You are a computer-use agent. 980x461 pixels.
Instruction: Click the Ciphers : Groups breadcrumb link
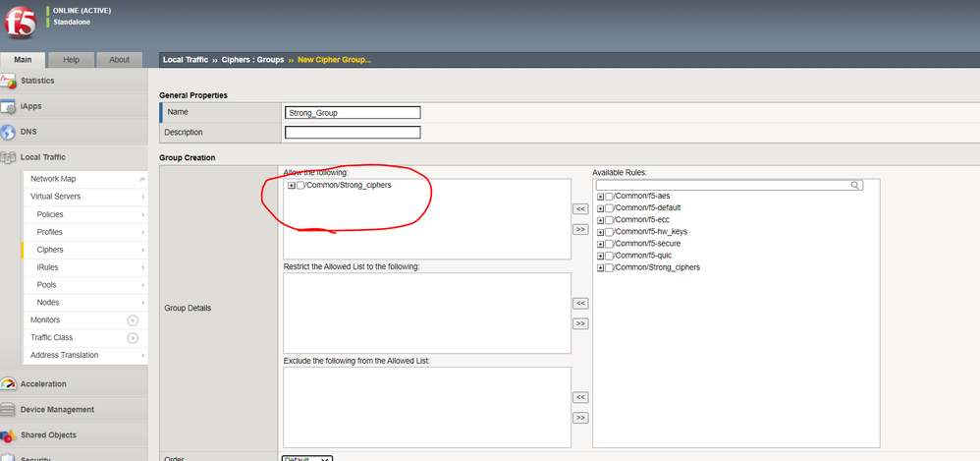pos(252,60)
